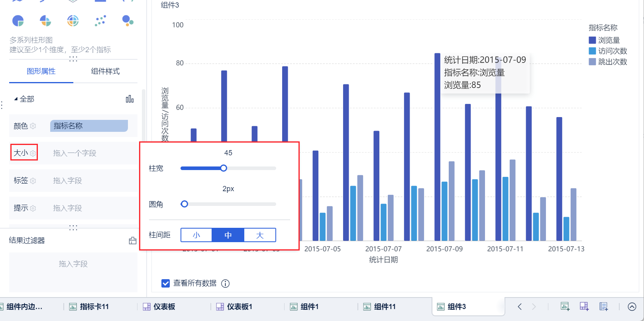644x321 pixels.
Task: Go to previous sheet tabs with left arrow
Action: coord(520,307)
